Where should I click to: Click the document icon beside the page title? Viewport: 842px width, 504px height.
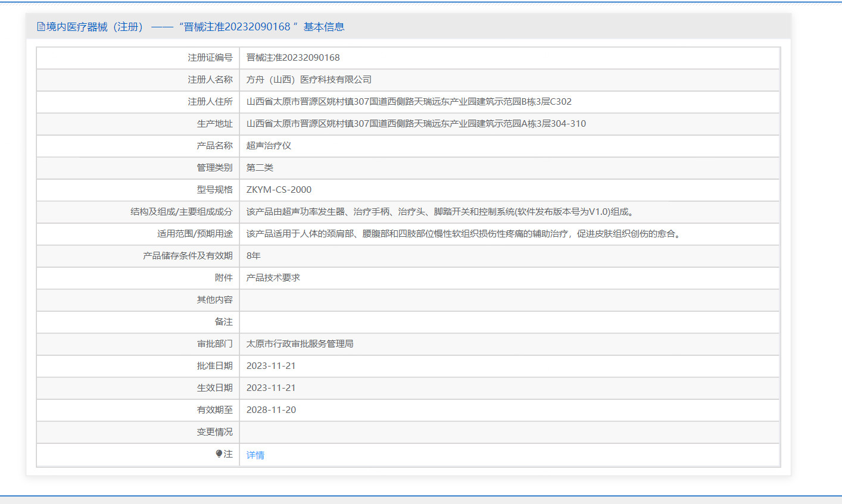pyautogui.click(x=41, y=26)
